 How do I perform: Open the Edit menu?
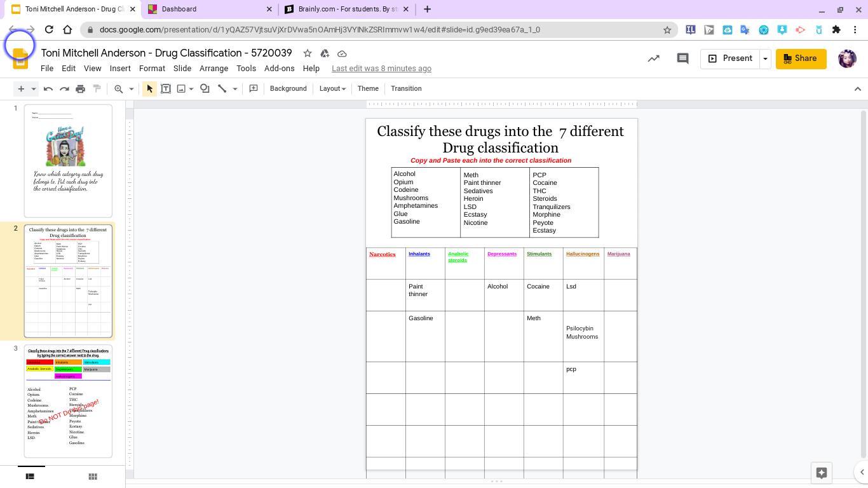[x=69, y=69]
